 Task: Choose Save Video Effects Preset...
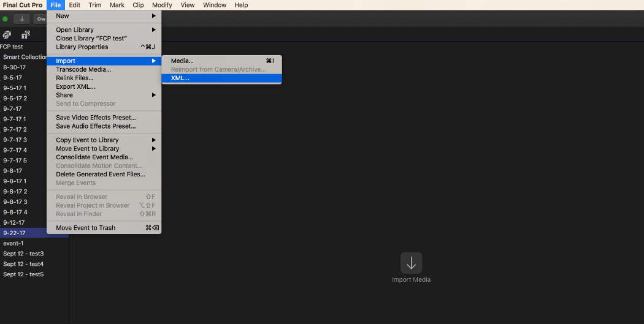point(104,118)
